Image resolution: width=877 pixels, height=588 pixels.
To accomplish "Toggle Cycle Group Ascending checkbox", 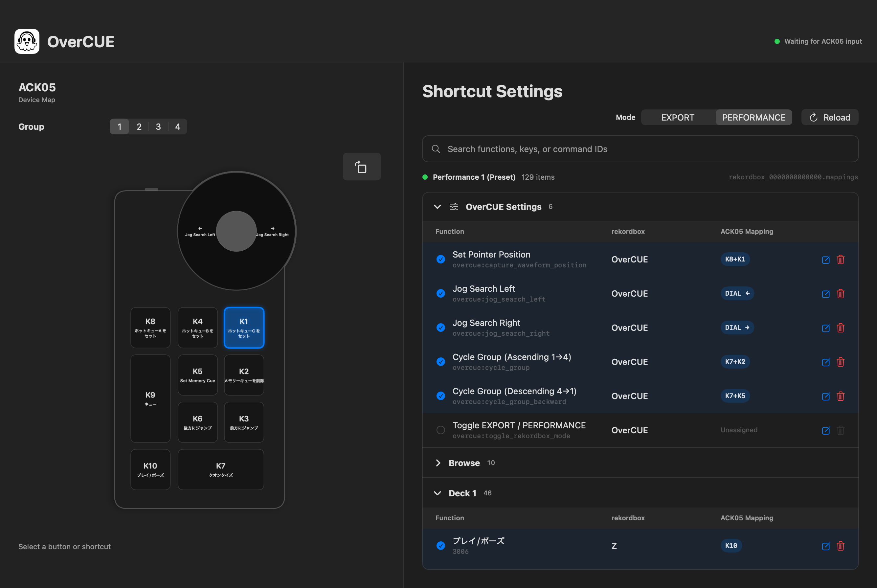I will (440, 361).
